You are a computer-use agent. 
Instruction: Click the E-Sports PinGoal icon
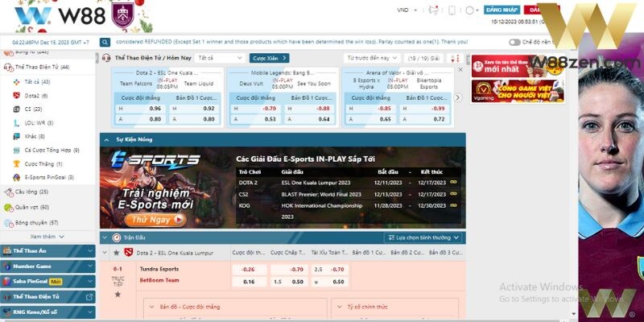pos(16,177)
